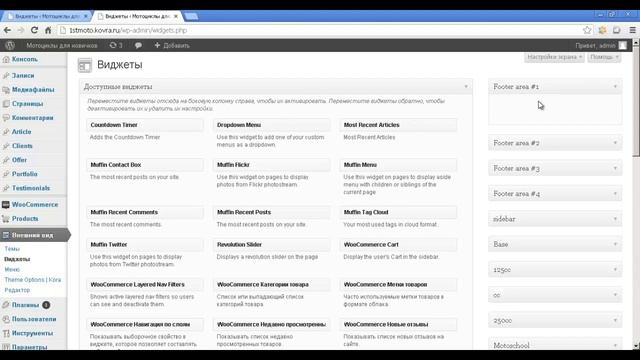The height and width of the screenshot is (360, 640).
Task: Click the Инструменты tools icon
Action: coord(6,333)
